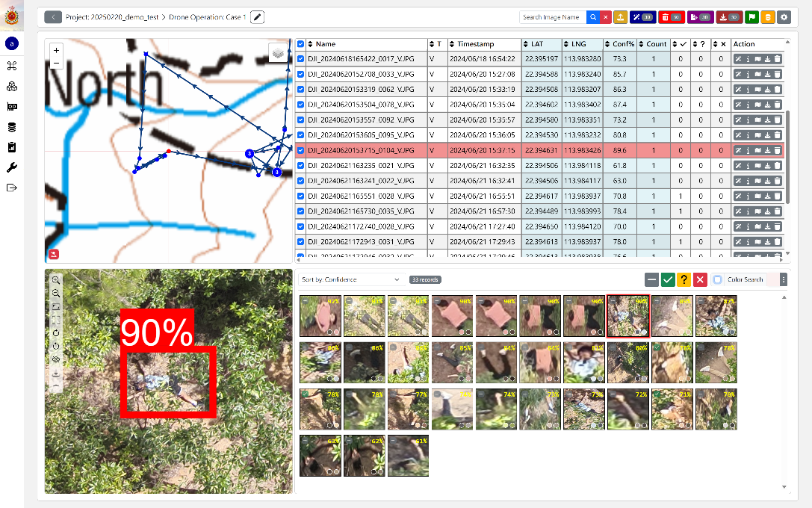This screenshot has height=508, width=812.
Task: Click the Search Image Name field
Action: (x=553, y=17)
